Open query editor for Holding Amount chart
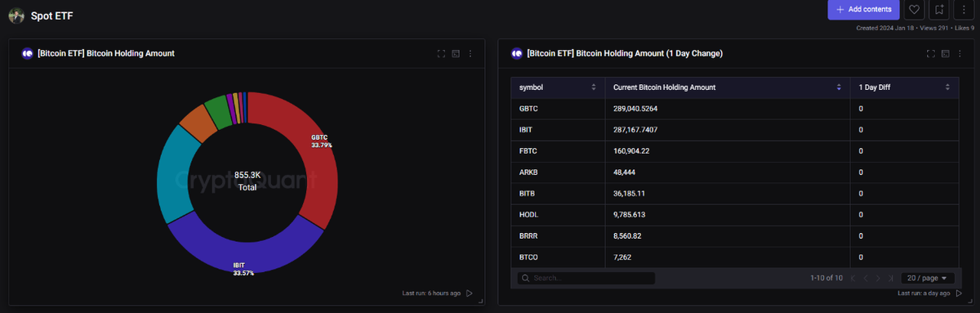The width and height of the screenshot is (980, 313). pos(456,54)
